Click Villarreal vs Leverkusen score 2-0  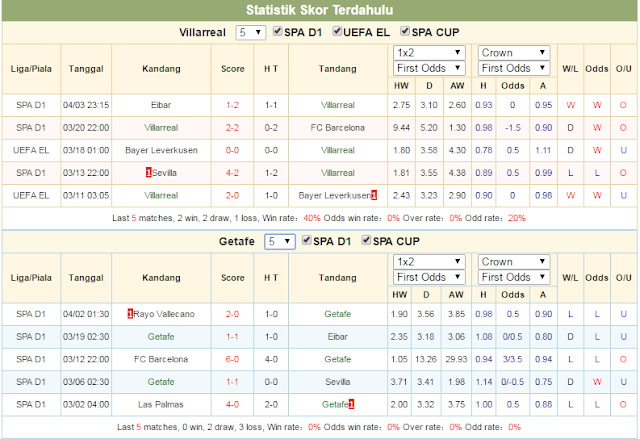click(232, 195)
